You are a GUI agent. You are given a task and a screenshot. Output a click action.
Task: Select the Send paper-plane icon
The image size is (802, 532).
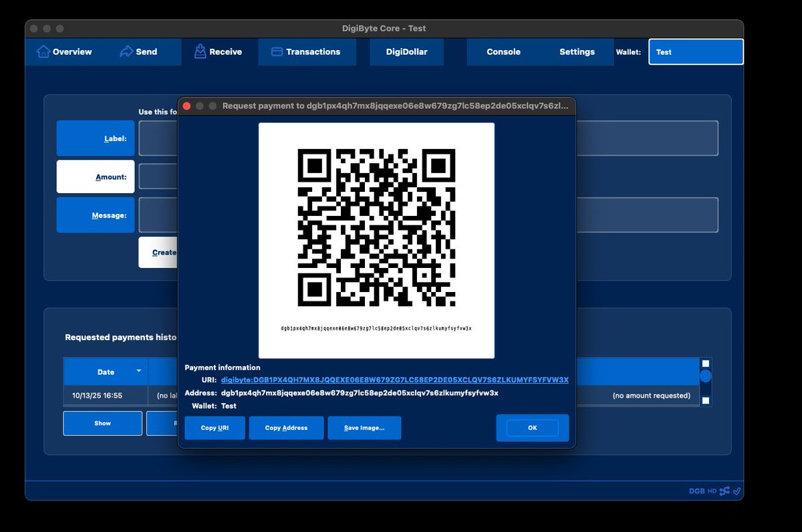tap(126, 51)
